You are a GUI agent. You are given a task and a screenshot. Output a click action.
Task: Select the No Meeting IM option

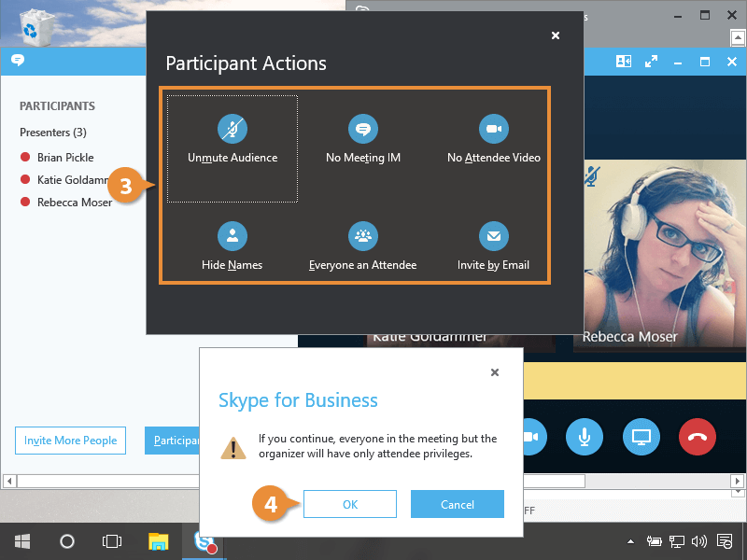(x=362, y=129)
